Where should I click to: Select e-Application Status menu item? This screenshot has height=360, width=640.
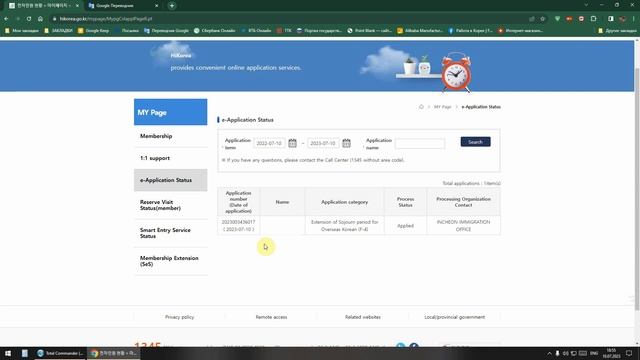click(x=170, y=180)
